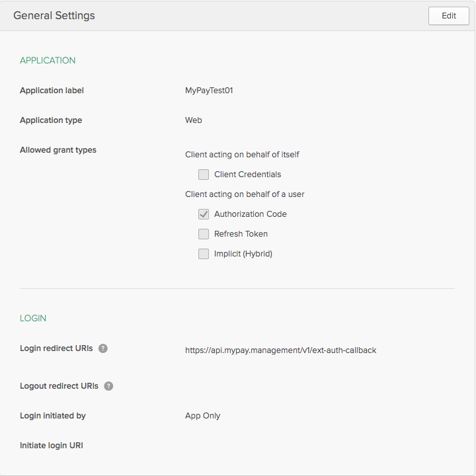Open help icon beside Logout redirect URIs

tap(108, 386)
